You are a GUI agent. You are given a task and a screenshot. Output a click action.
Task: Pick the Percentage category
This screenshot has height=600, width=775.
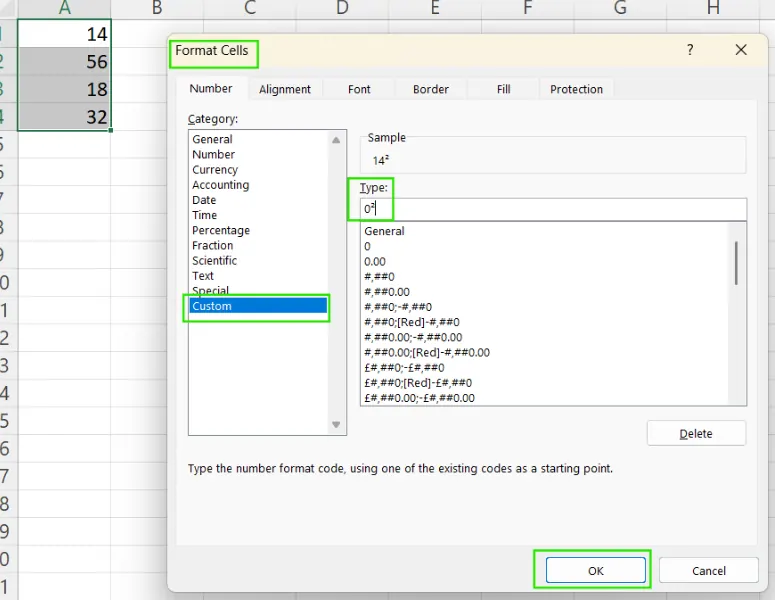[221, 230]
